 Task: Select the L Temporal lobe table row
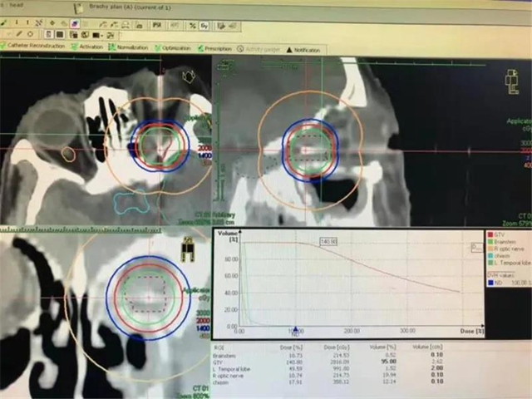(x=328, y=368)
